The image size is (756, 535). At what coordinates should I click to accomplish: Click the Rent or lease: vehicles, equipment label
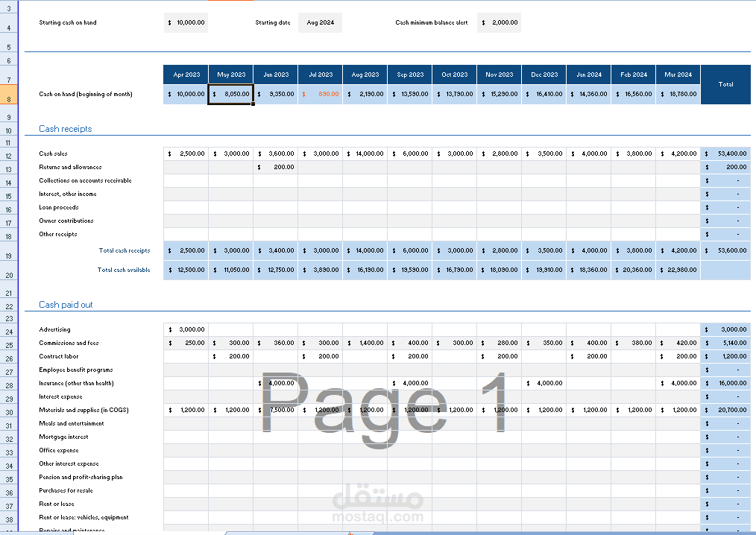coord(84,518)
